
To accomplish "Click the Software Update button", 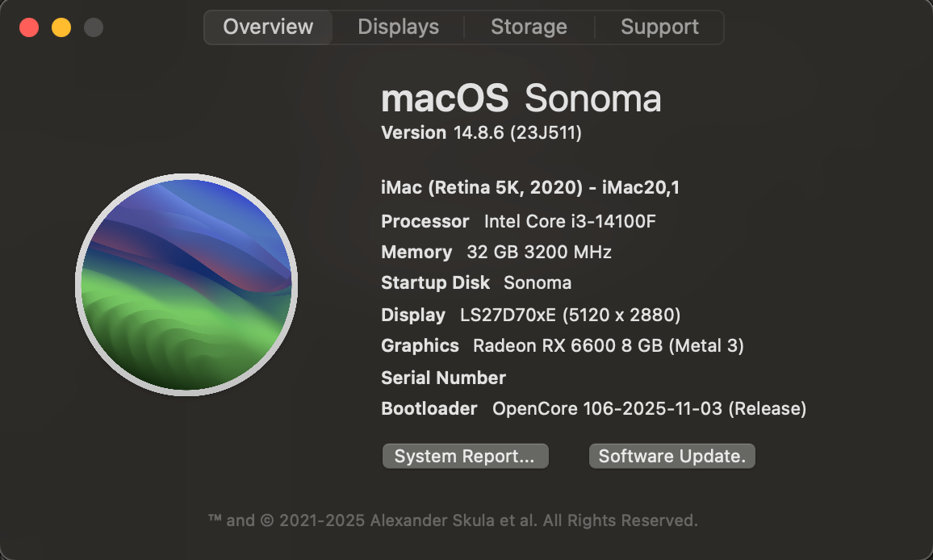I will click(672, 456).
